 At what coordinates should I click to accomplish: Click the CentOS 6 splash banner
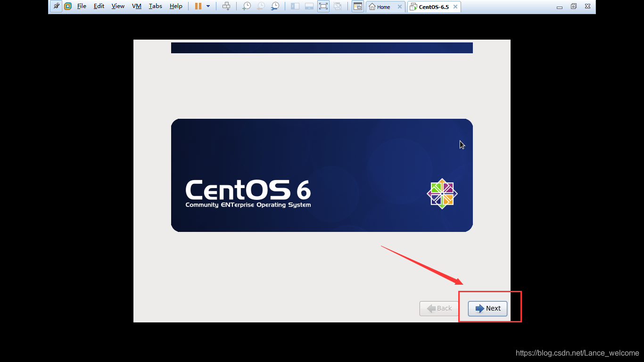pos(322,175)
